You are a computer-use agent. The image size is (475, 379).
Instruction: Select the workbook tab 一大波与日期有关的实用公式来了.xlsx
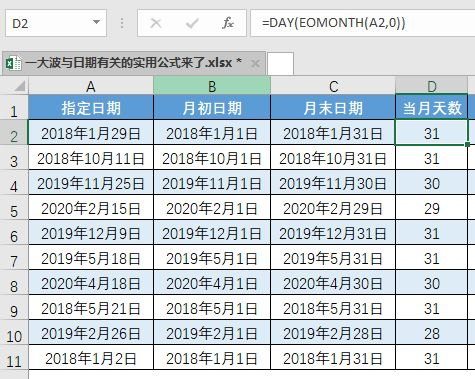(x=134, y=63)
